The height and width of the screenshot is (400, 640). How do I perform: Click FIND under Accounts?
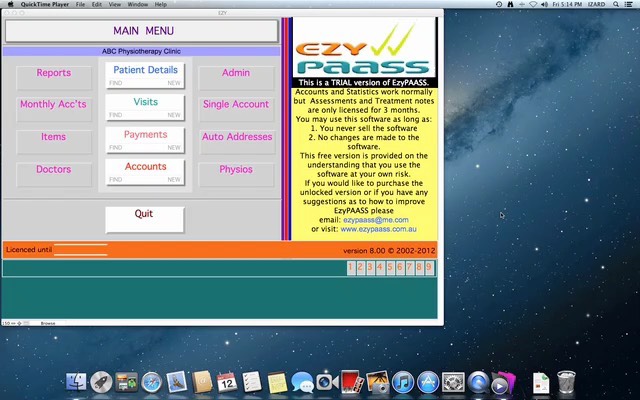[x=116, y=180]
